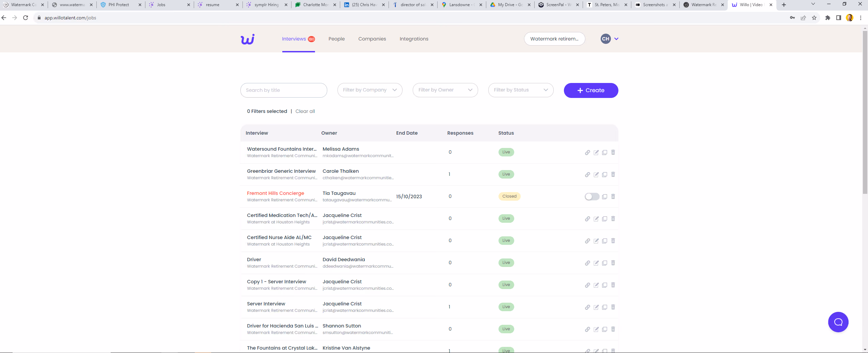868x353 pixels.
Task: Open the Integrations tab
Action: pos(414,39)
